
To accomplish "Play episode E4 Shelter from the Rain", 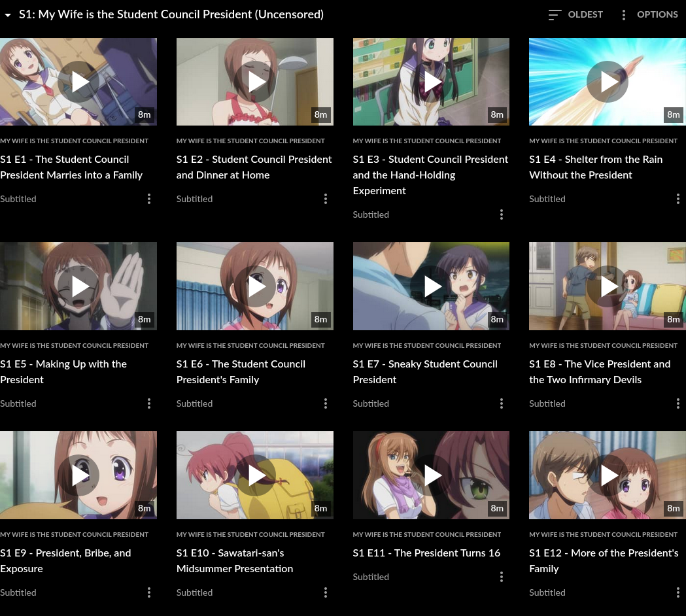I will pos(608,82).
